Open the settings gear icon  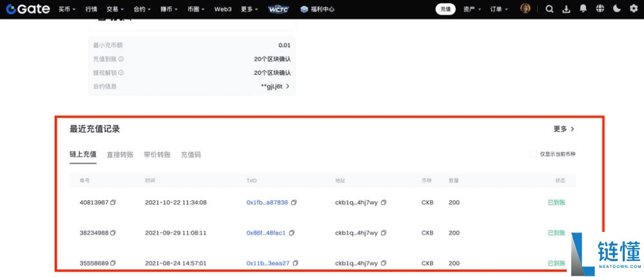click(x=634, y=9)
